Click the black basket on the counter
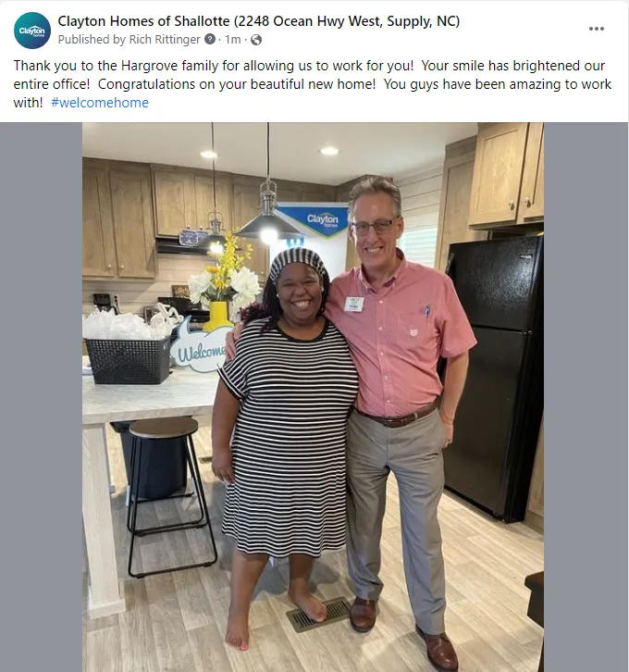The width and height of the screenshot is (629, 672). coord(128,359)
